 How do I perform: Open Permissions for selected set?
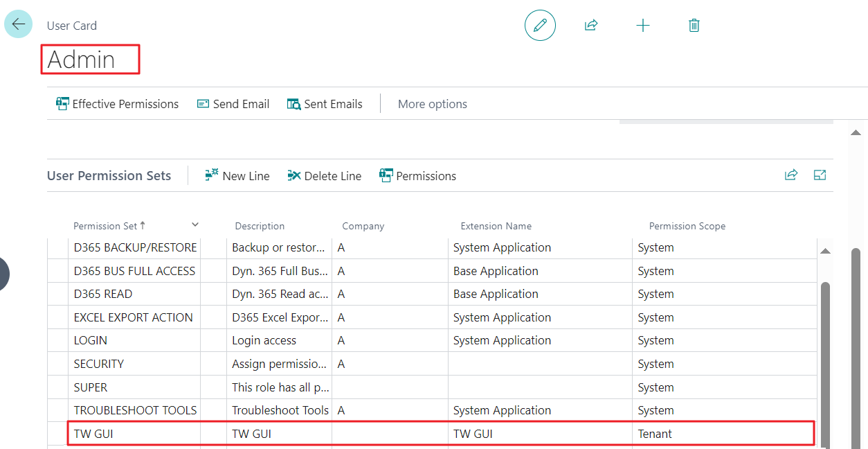tap(418, 176)
